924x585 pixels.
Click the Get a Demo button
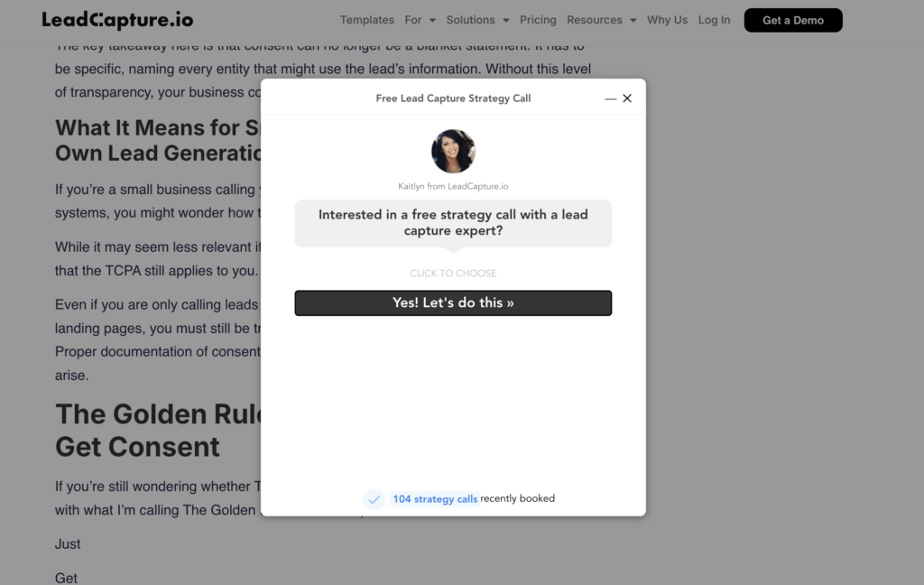pyautogui.click(x=793, y=20)
